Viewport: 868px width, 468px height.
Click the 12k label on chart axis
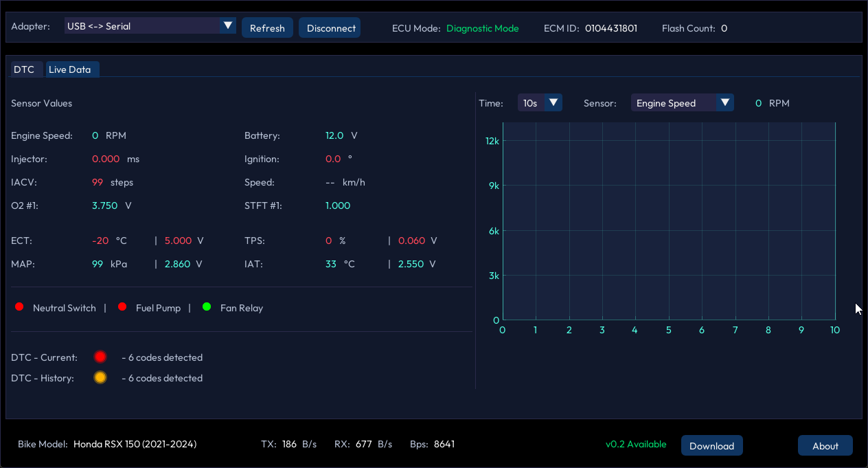[x=492, y=141]
